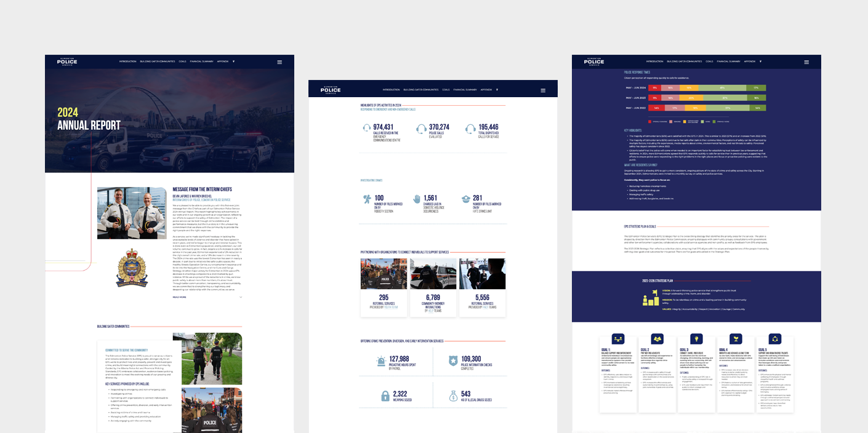Click Goal 5 recycle-arrows icon
Image resolution: width=868 pixels, height=433 pixels.
775,338
